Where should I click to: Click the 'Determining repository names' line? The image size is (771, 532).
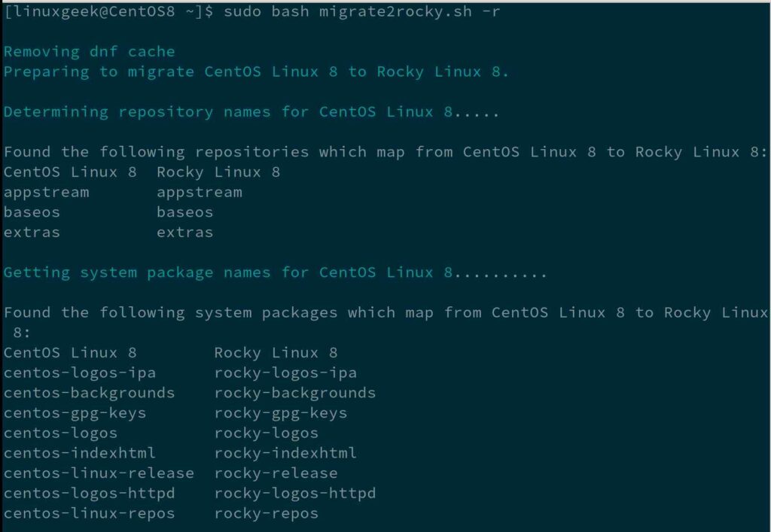pyautogui.click(x=251, y=112)
